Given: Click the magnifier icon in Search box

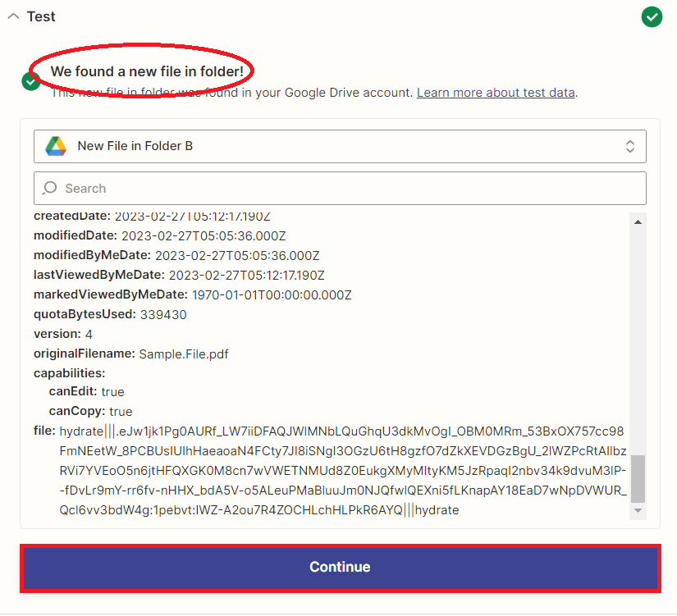Looking at the screenshot, I should (x=50, y=188).
